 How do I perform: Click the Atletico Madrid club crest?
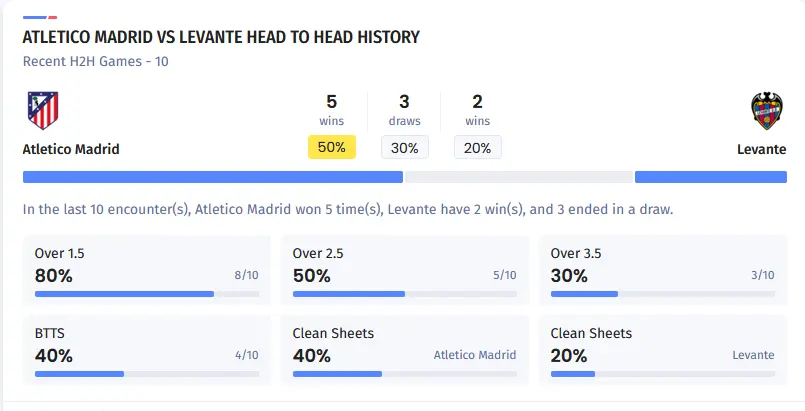(43, 111)
